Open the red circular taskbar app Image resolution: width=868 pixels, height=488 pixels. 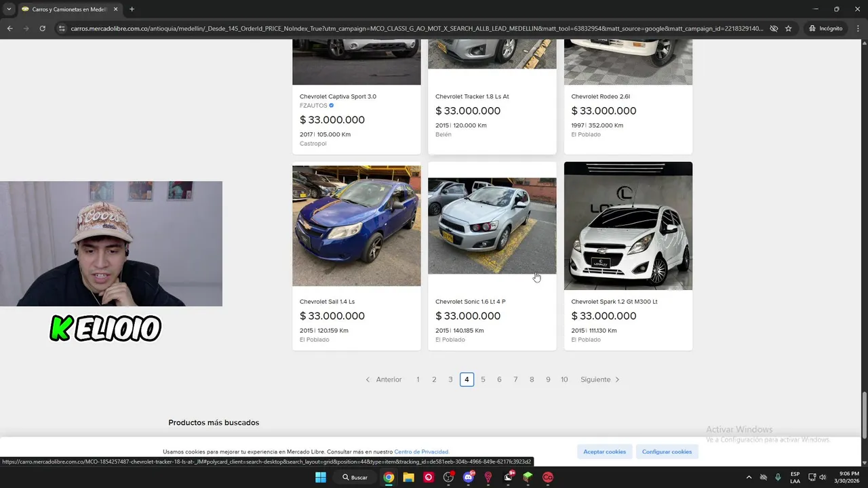(x=548, y=477)
